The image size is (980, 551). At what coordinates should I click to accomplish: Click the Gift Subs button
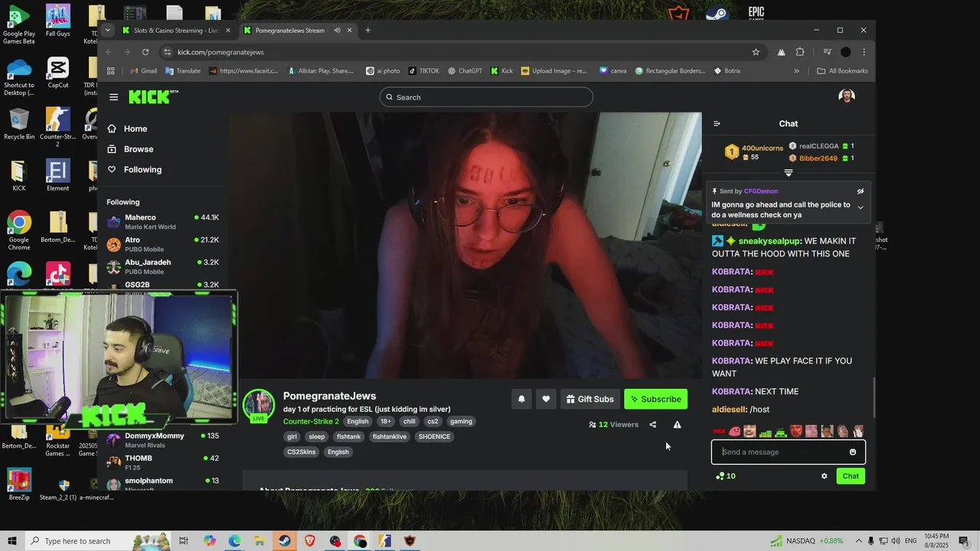[590, 399]
